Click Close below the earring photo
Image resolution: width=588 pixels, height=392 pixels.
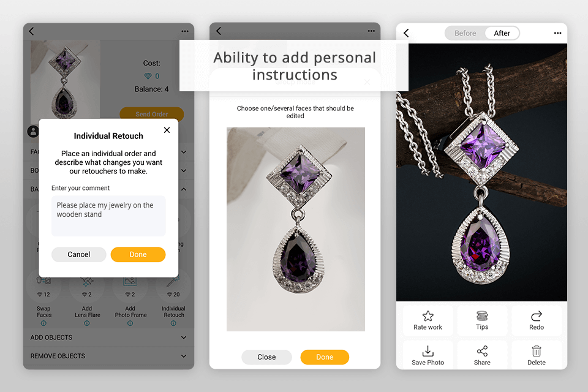(266, 357)
